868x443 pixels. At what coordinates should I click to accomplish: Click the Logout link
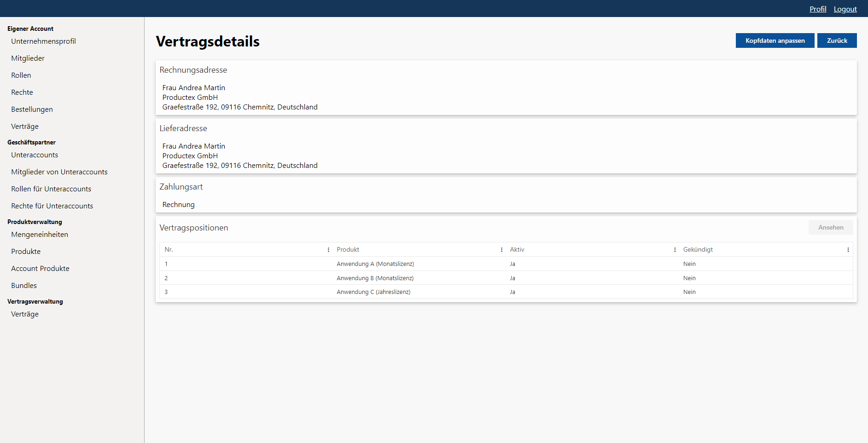tap(845, 9)
